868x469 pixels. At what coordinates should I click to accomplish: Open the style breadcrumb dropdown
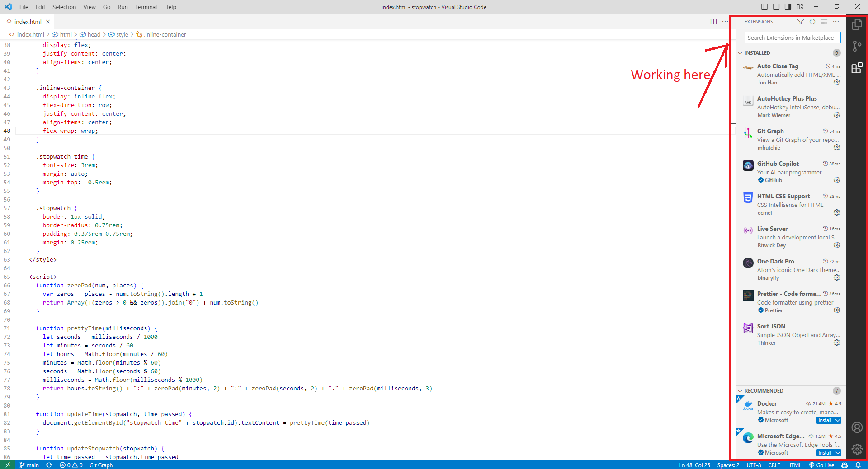point(122,34)
